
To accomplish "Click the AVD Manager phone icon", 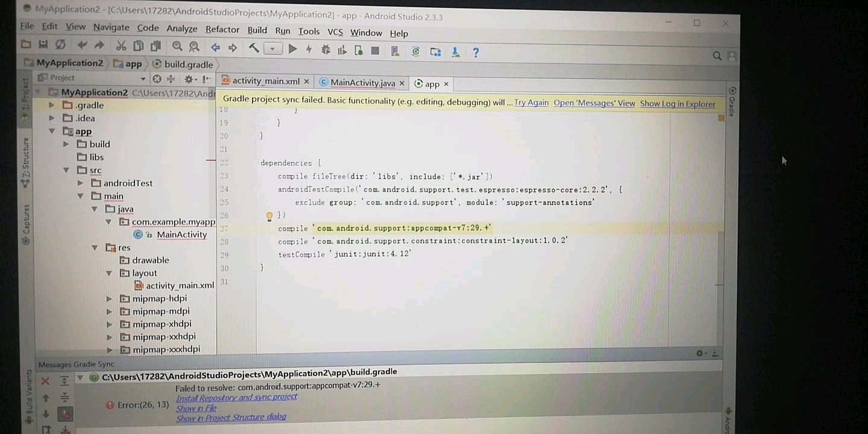I will [395, 51].
